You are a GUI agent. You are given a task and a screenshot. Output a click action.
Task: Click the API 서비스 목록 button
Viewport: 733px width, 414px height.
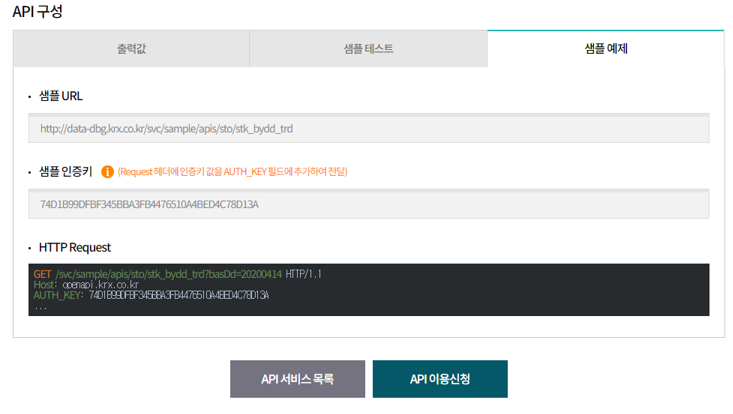[297, 379]
